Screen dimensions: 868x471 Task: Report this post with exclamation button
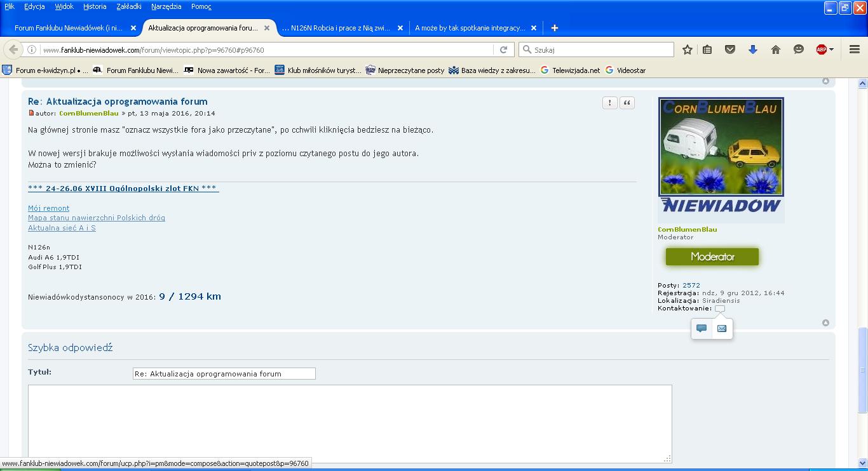(x=609, y=103)
